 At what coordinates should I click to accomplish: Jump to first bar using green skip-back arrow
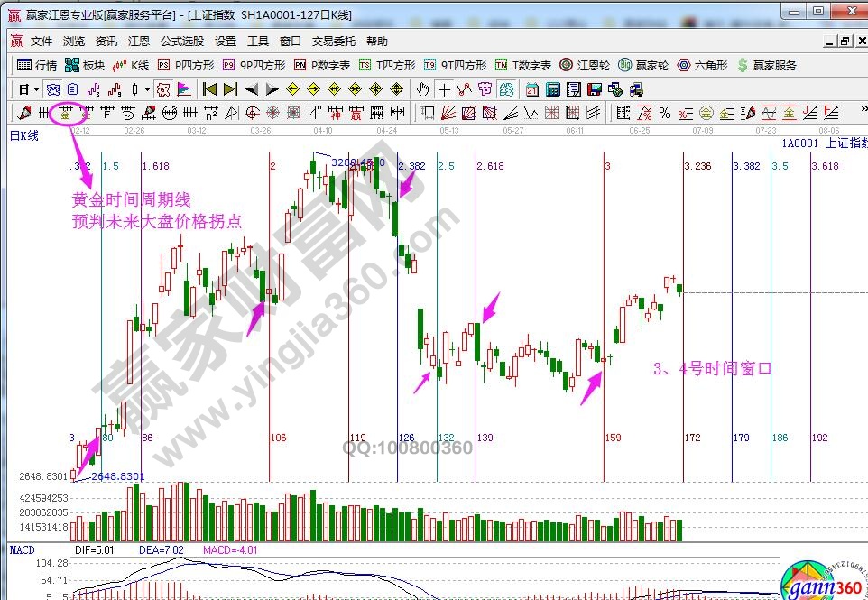(209, 89)
